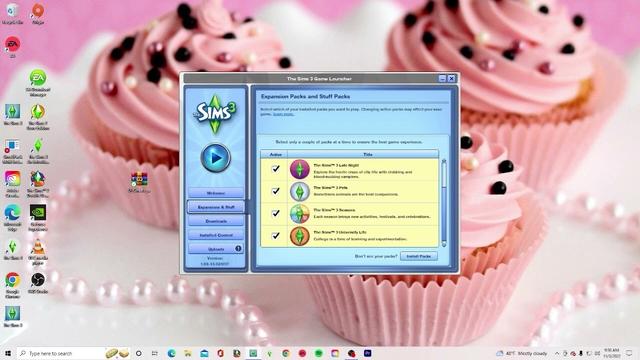
Task: Click the taskbar search box
Action: point(74,353)
